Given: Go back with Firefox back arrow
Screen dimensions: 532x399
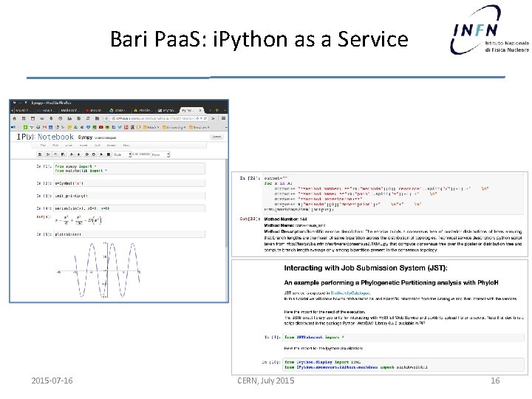Looking at the screenshot, I should point(106,118).
